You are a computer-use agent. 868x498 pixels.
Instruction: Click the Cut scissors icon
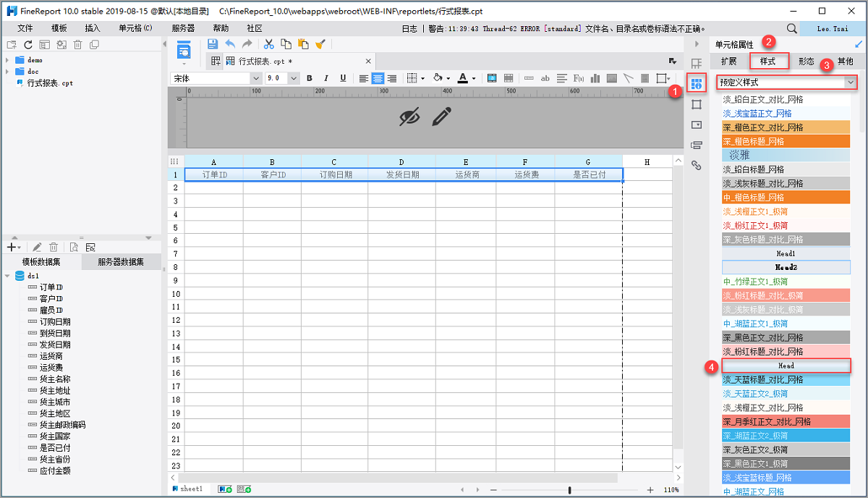coord(268,44)
